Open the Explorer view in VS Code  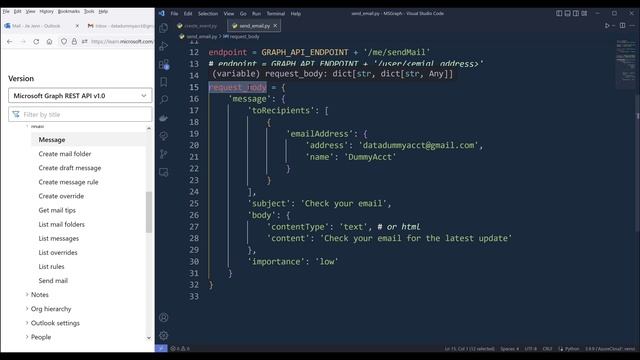pos(164,28)
